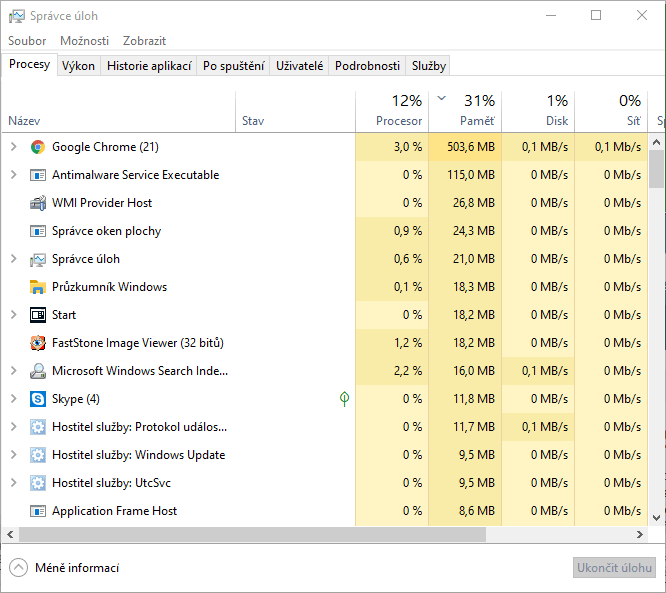Collapse view with Méně informací
Viewport: 666px width, 593px height.
[64, 568]
